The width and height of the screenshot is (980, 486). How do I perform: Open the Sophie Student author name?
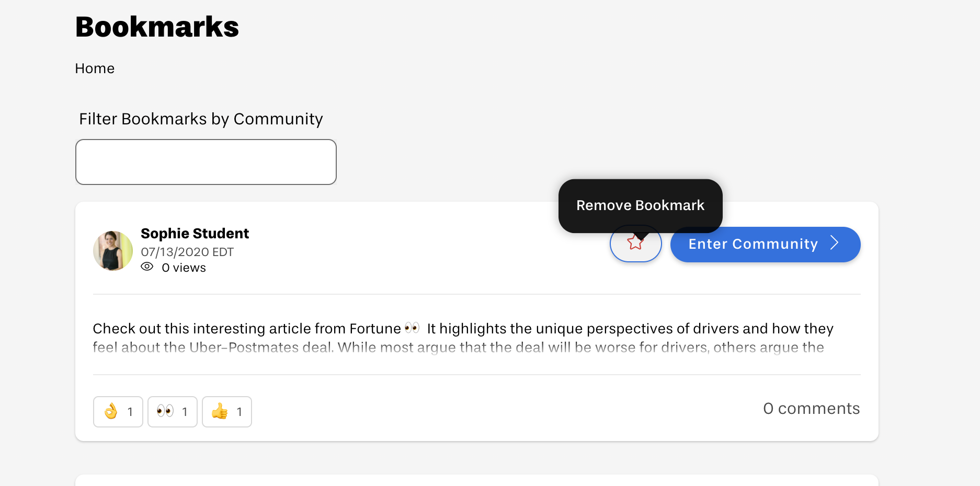195,233
